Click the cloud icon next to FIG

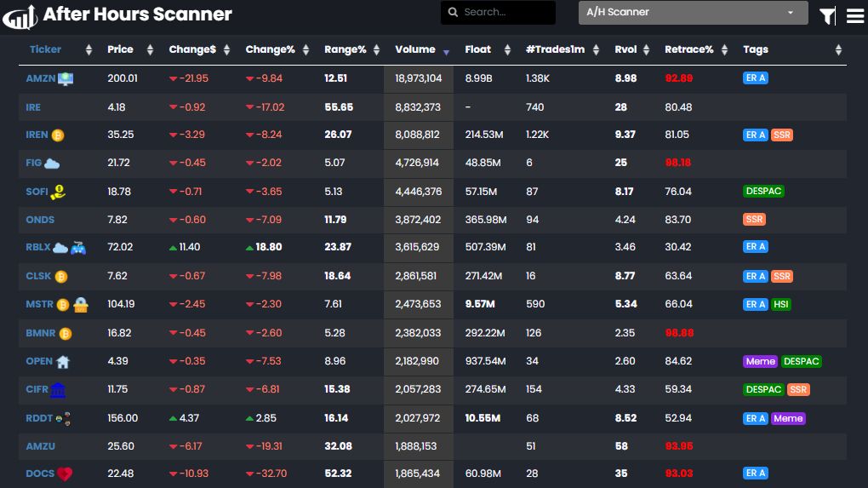point(51,164)
